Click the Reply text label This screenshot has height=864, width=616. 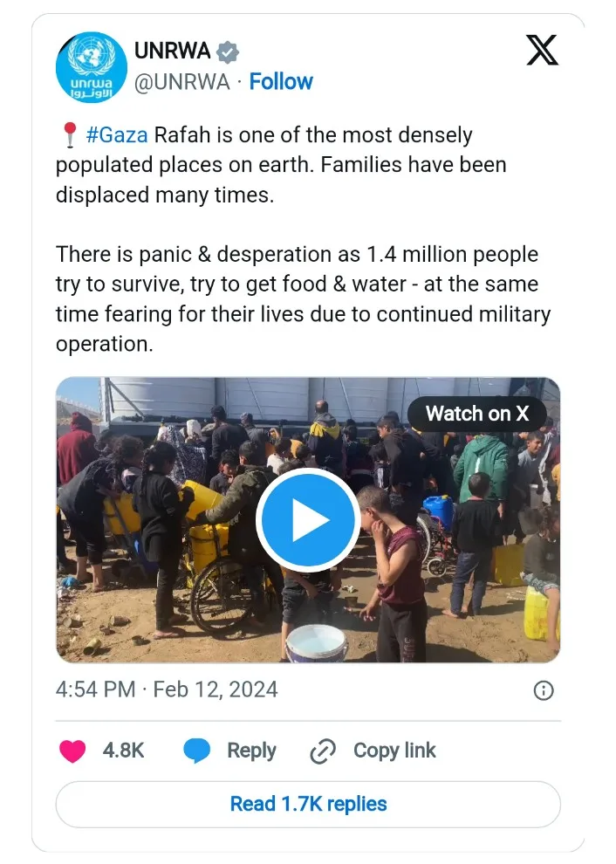(251, 751)
